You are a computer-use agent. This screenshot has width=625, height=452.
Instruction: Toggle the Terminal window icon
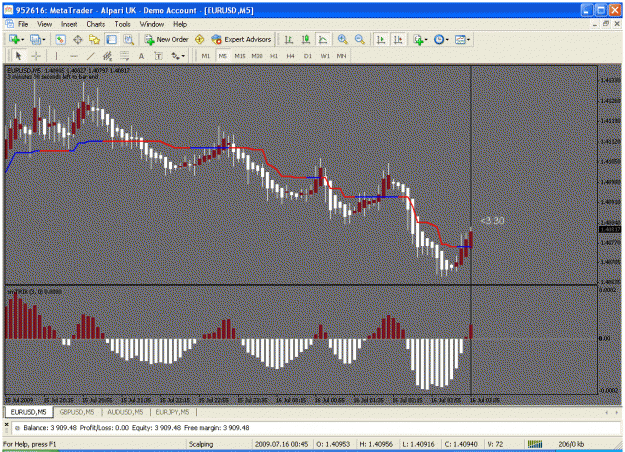(x=111, y=39)
